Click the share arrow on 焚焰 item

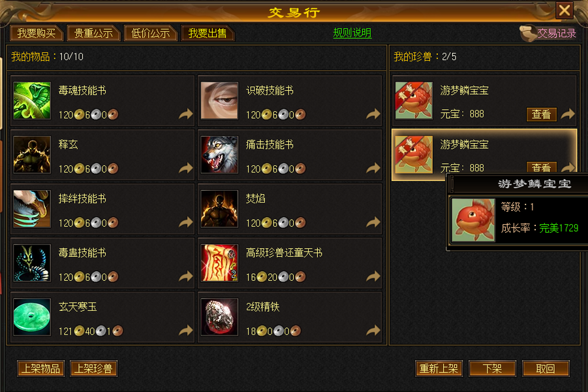tap(373, 222)
